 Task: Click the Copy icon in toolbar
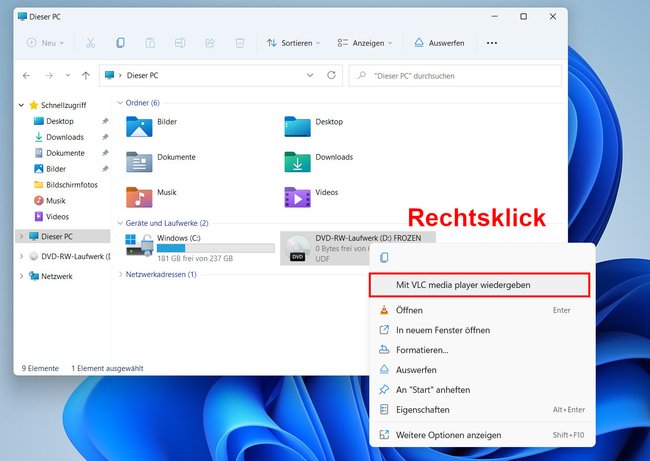tap(120, 43)
